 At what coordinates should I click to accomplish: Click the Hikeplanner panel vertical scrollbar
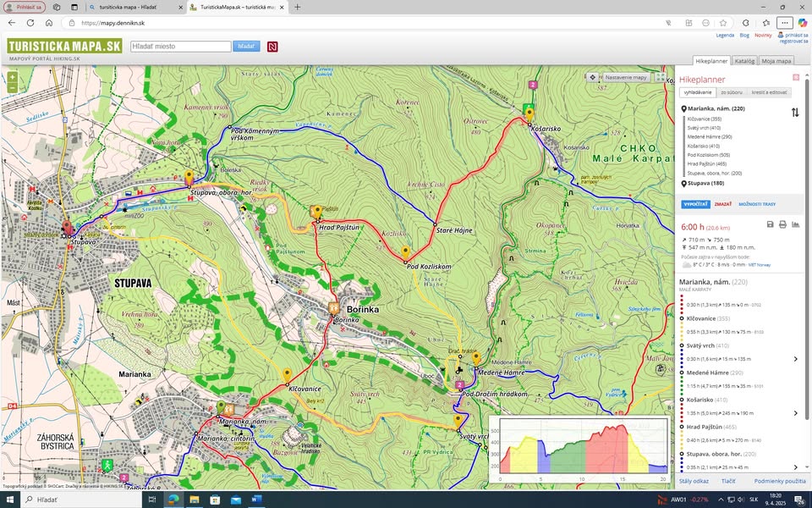point(807,249)
